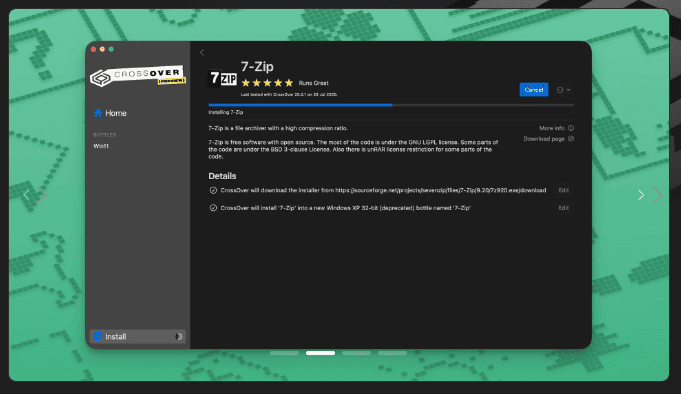681x394 pixels.
Task: Click the "7-Zip" title text
Action: coord(257,66)
